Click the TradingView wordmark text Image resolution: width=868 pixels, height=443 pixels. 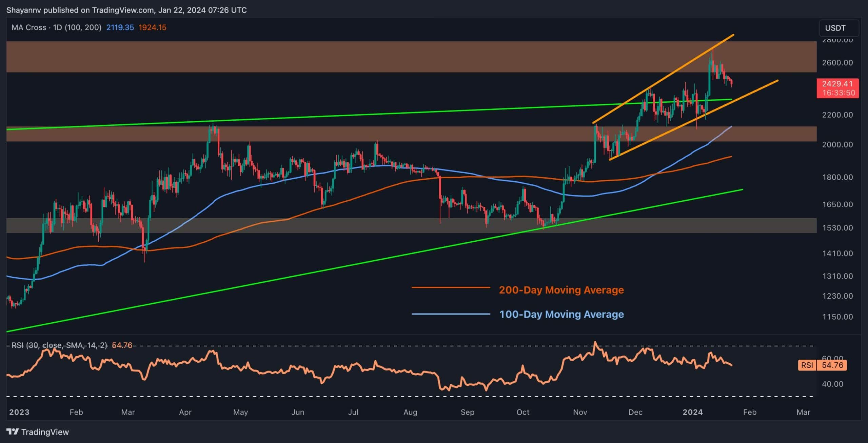click(45, 432)
